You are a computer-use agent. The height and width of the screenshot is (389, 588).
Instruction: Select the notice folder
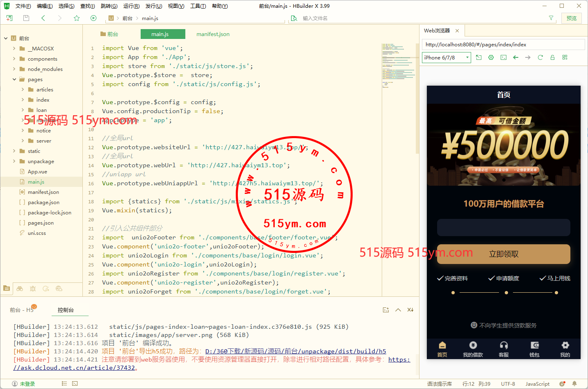[43, 131]
